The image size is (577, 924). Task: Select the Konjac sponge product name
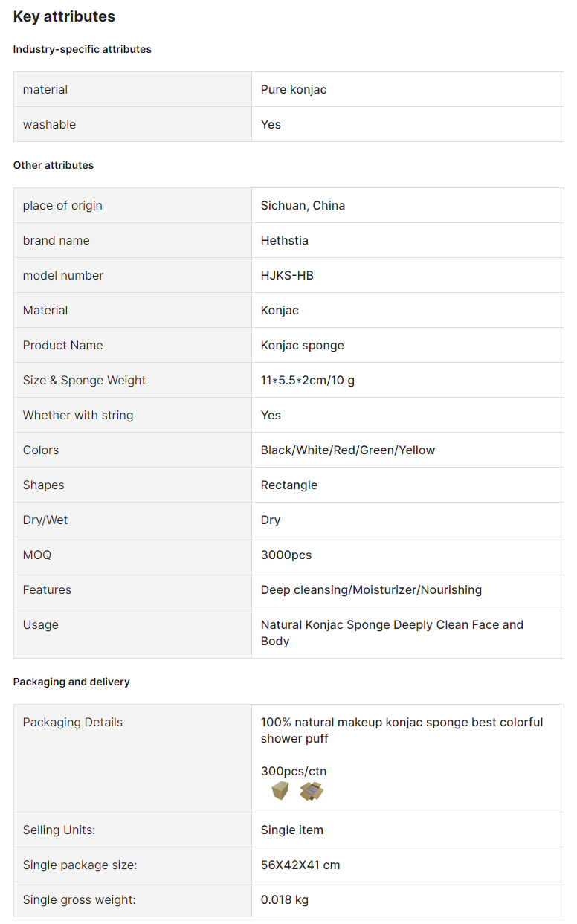click(303, 345)
